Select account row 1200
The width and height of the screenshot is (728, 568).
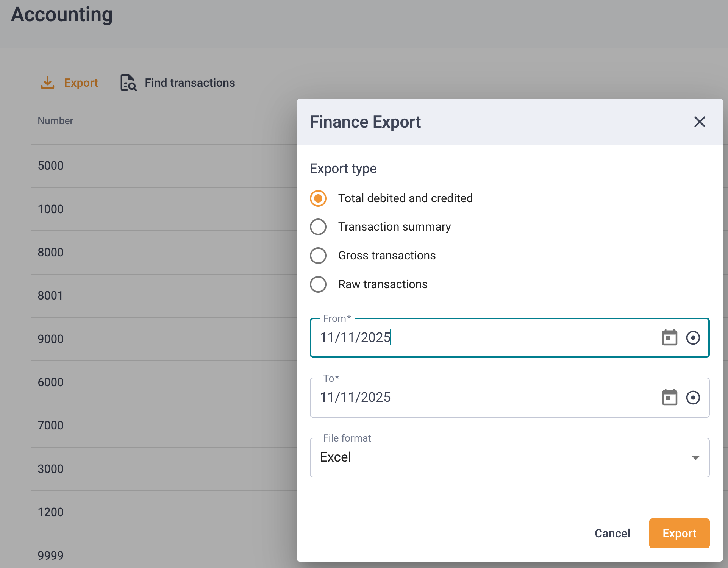164,512
